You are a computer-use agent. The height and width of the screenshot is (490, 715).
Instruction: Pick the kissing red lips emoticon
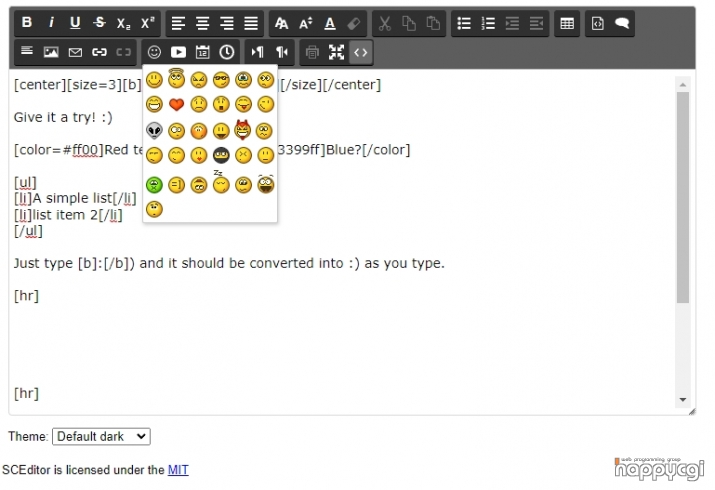tap(199, 155)
